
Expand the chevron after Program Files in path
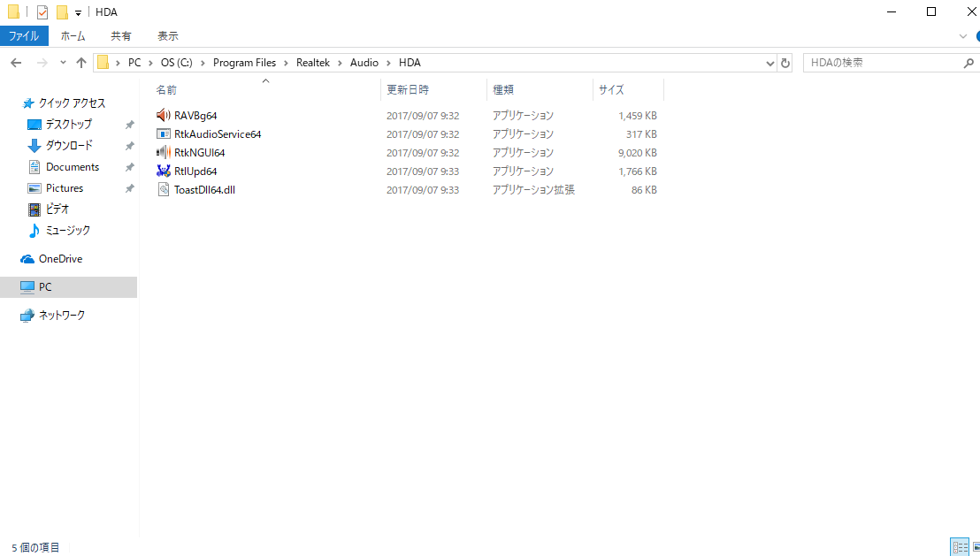pos(287,63)
